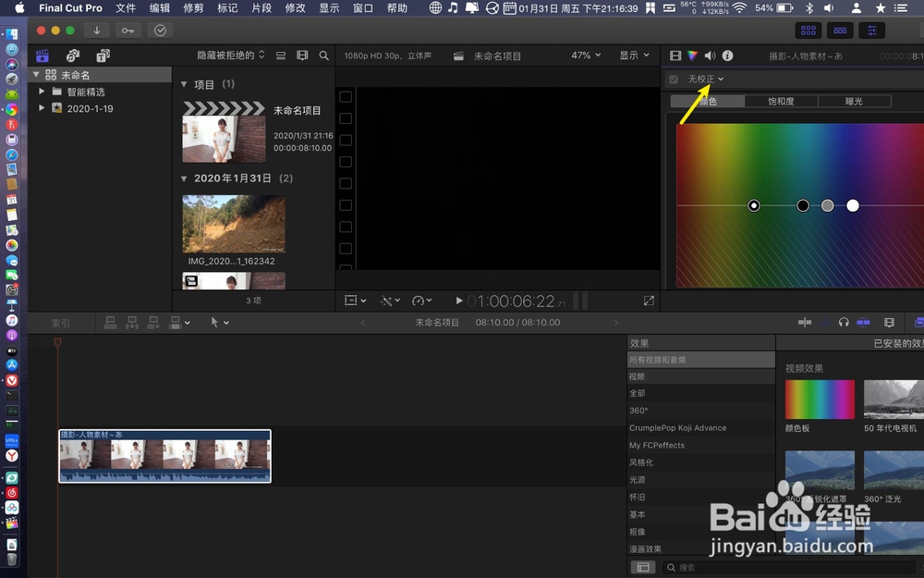The image size is (924, 578).
Task: Open the 修剪 menu
Action: (193, 7)
